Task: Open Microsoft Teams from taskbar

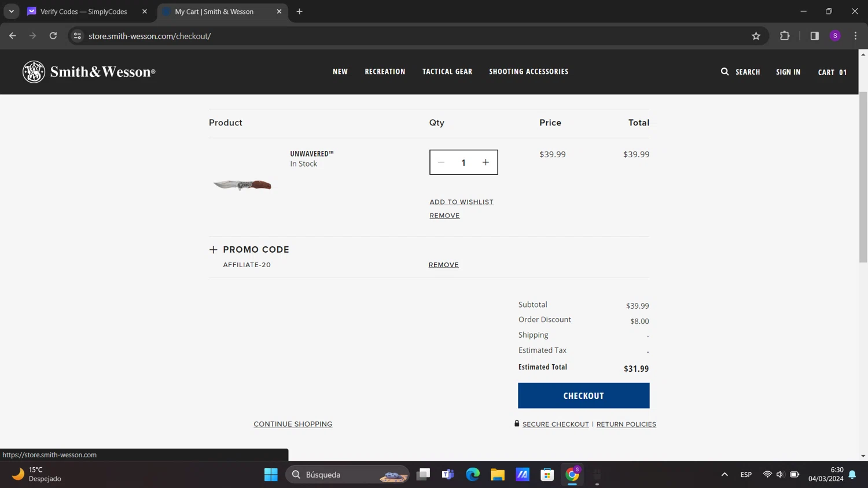Action: point(448,475)
